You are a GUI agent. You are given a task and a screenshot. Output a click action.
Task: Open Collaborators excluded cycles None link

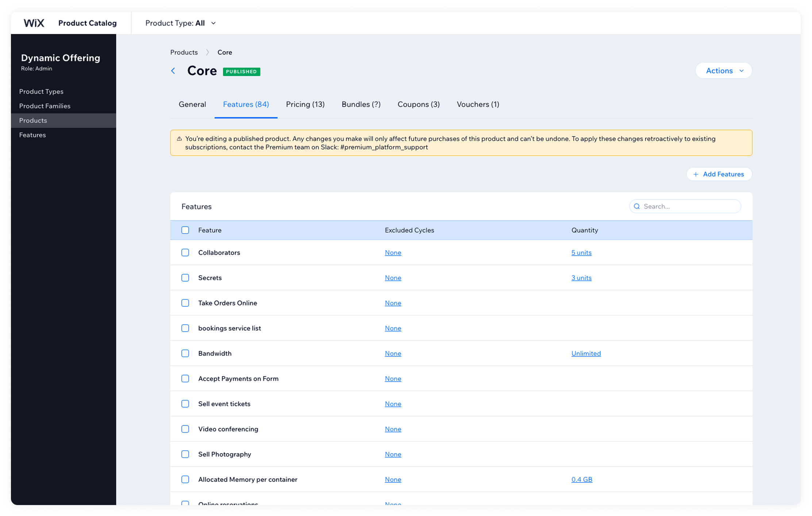pyautogui.click(x=393, y=252)
